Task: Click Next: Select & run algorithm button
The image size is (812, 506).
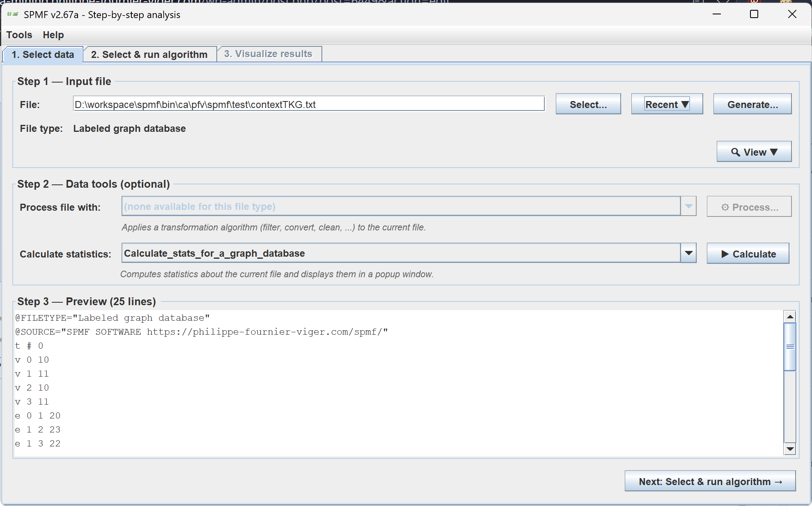Action: click(x=710, y=481)
